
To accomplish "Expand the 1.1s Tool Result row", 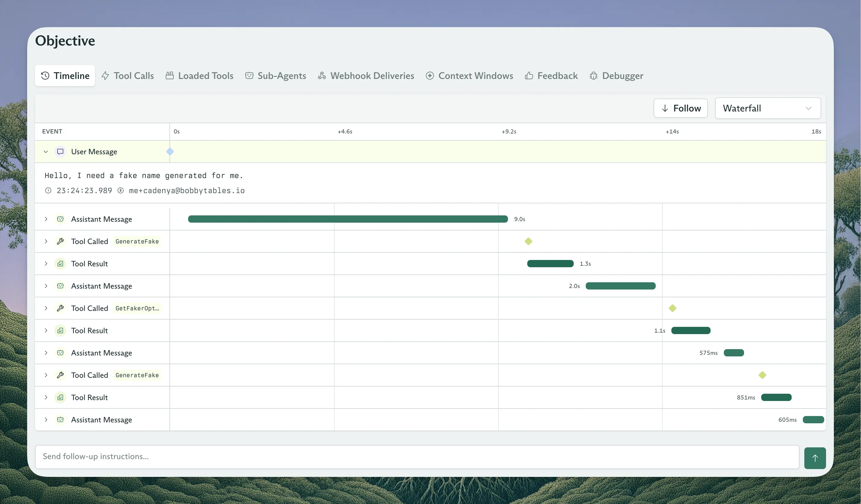I will (46, 330).
